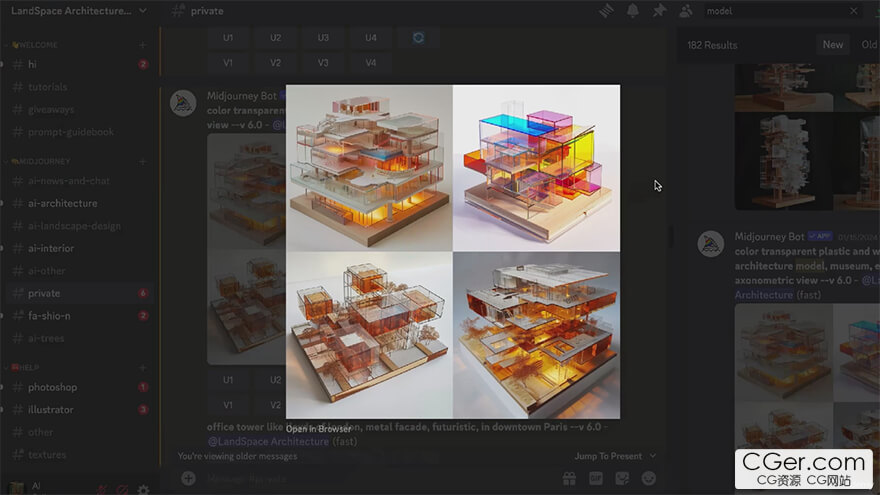Click the LandSpace Architecture mention link in chat

(268, 442)
